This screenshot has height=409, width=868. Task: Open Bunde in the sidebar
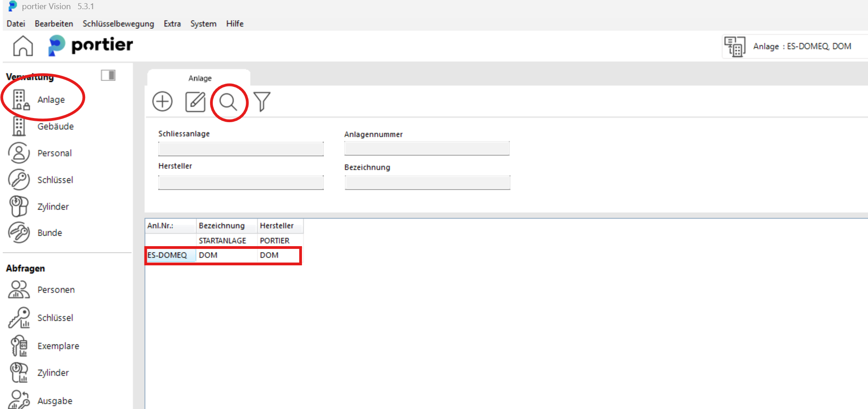tap(36, 232)
